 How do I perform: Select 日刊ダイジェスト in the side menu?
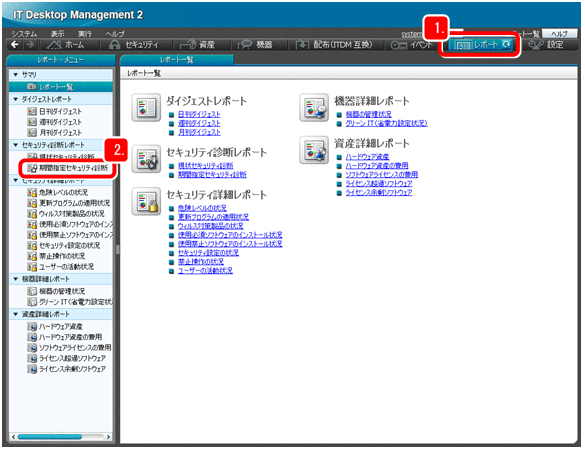54,112
